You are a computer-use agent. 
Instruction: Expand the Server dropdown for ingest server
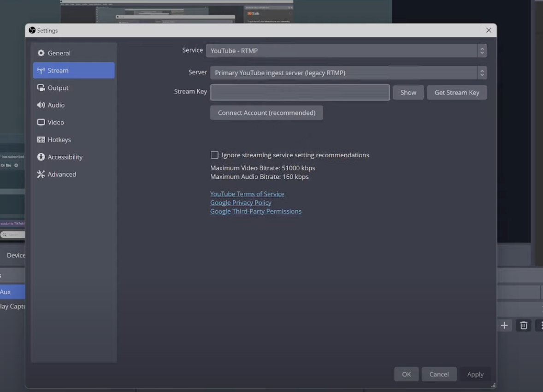coord(348,73)
